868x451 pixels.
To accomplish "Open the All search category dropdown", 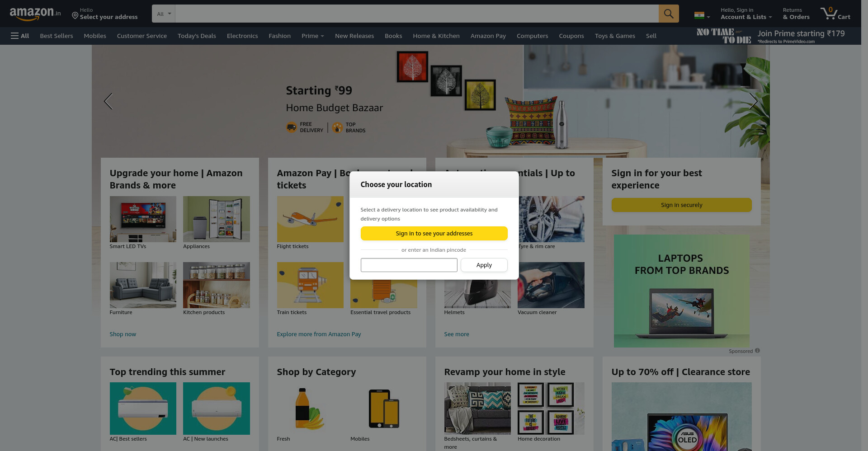I will click(x=164, y=14).
